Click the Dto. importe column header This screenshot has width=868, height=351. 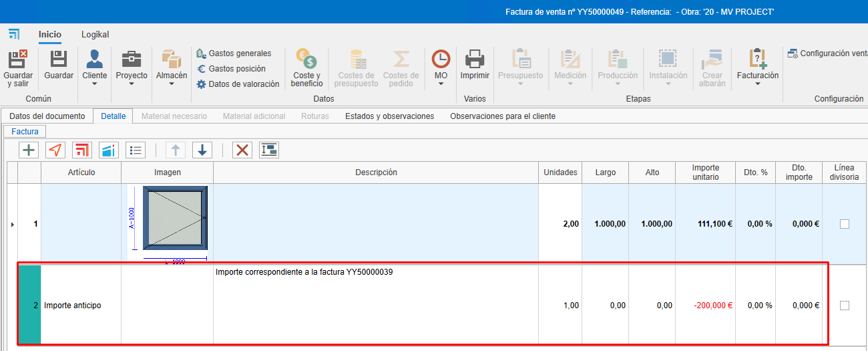[799, 172]
